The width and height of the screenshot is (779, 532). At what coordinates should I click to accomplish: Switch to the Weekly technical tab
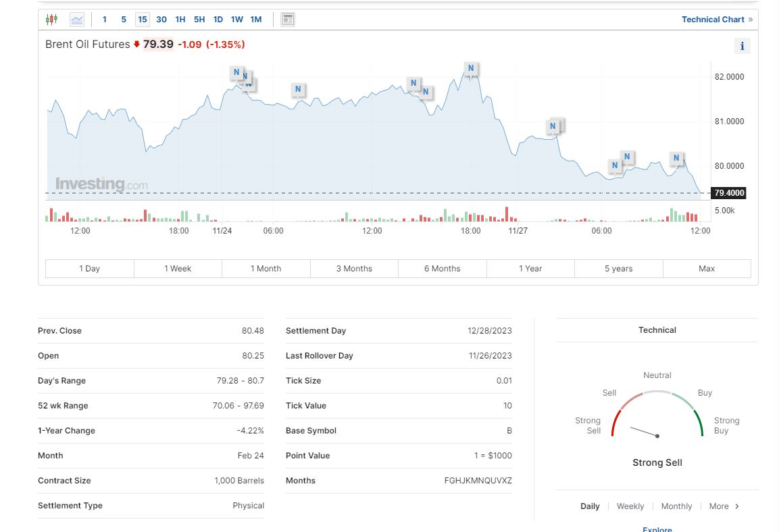pyautogui.click(x=630, y=506)
